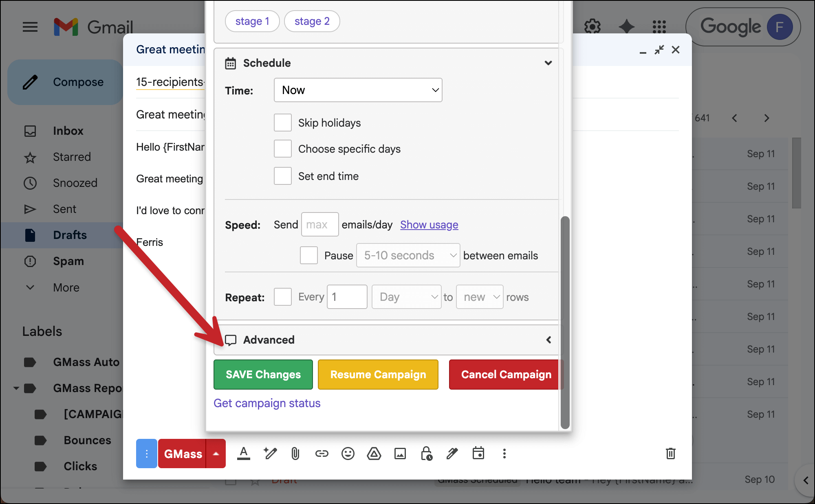The image size is (815, 504).
Task: Click the insert link icon
Action: [x=322, y=454]
